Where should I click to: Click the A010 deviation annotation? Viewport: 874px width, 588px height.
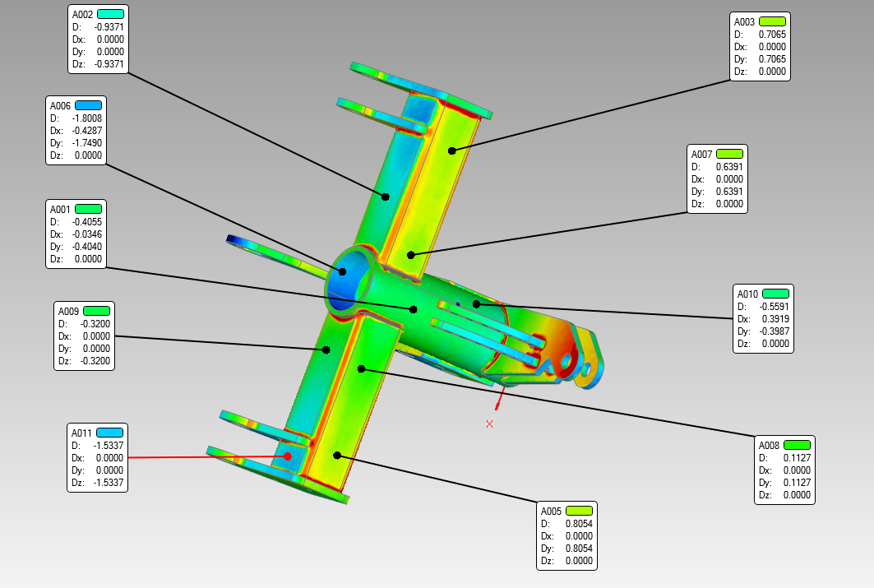point(763,318)
